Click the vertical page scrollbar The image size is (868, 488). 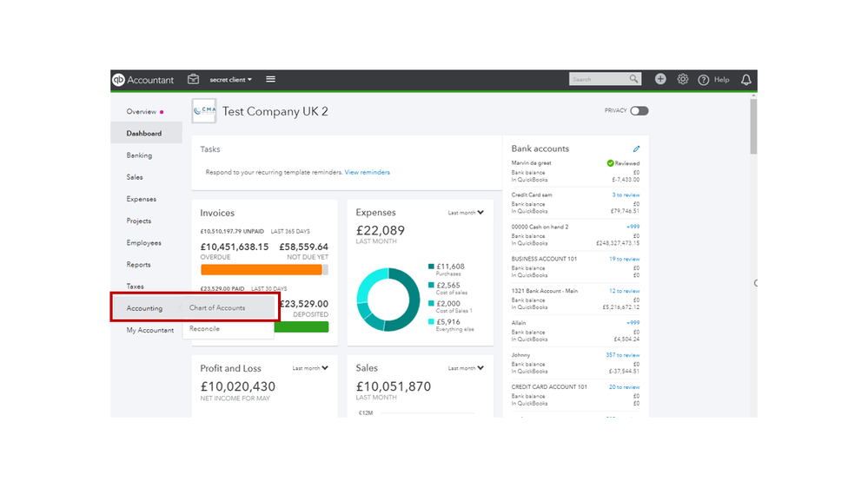click(x=753, y=126)
